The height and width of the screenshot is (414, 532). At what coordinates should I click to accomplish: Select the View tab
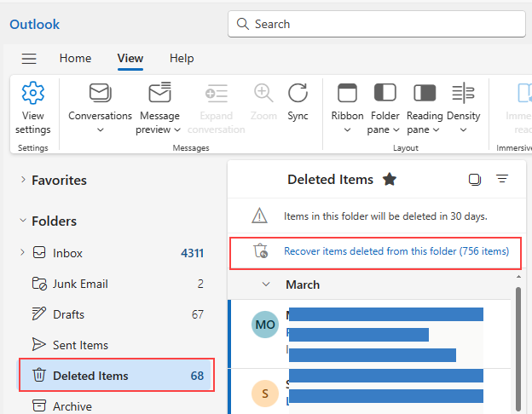pos(130,58)
